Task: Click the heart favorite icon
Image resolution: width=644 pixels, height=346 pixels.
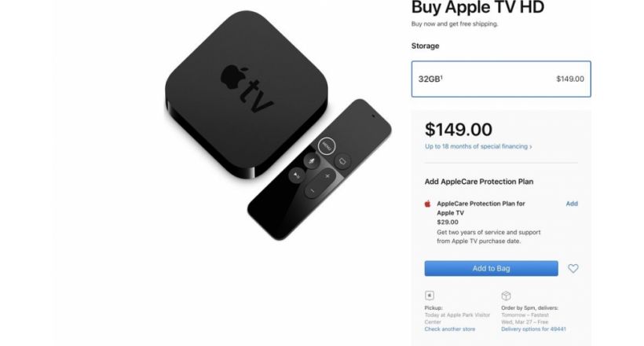Action: [x=573, y=269]
